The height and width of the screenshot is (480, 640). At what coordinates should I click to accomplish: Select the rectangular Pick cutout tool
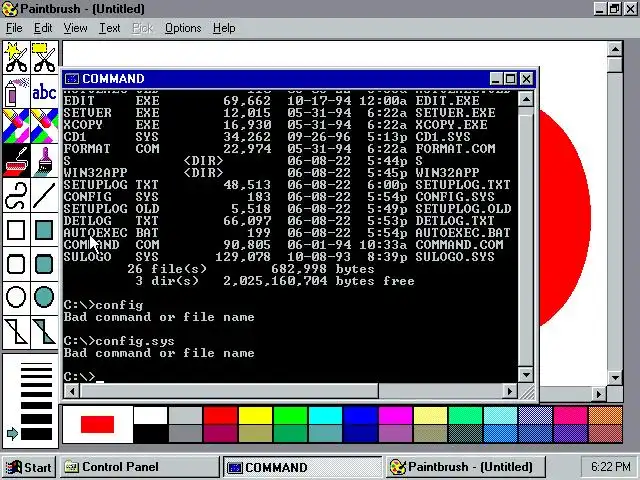tap(44, 57)
